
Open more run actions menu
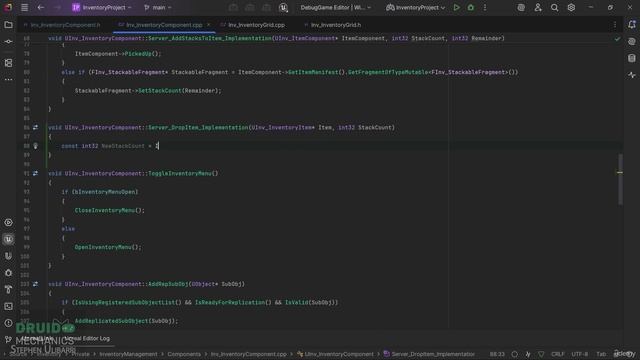coord(485,7)
